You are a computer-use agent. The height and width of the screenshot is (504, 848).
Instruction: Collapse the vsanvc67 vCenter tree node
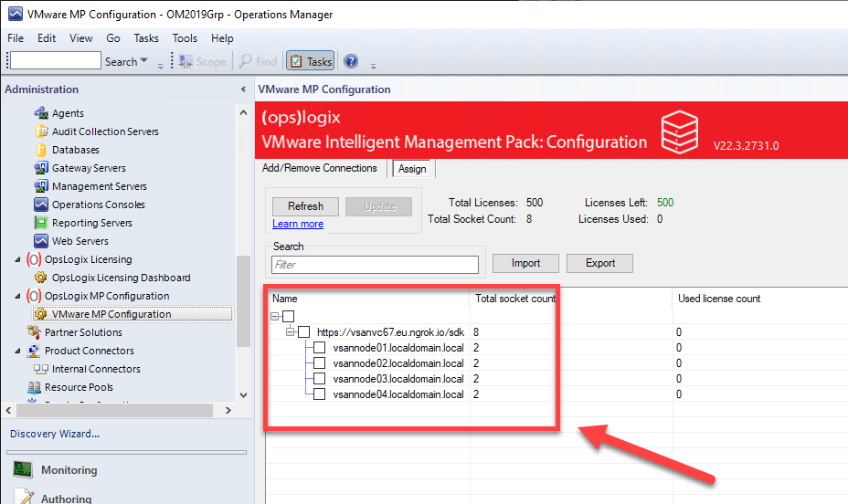291,331
